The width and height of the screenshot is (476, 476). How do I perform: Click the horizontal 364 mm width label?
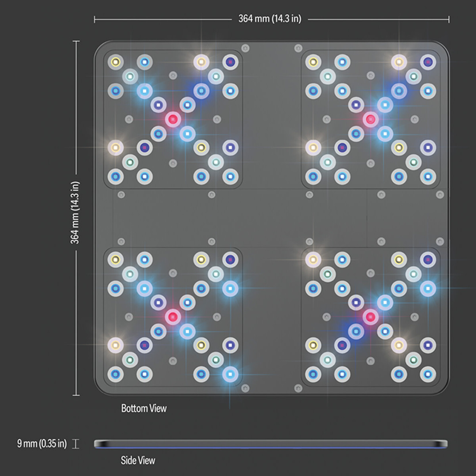pyautogui.click(x=270, y=19)
